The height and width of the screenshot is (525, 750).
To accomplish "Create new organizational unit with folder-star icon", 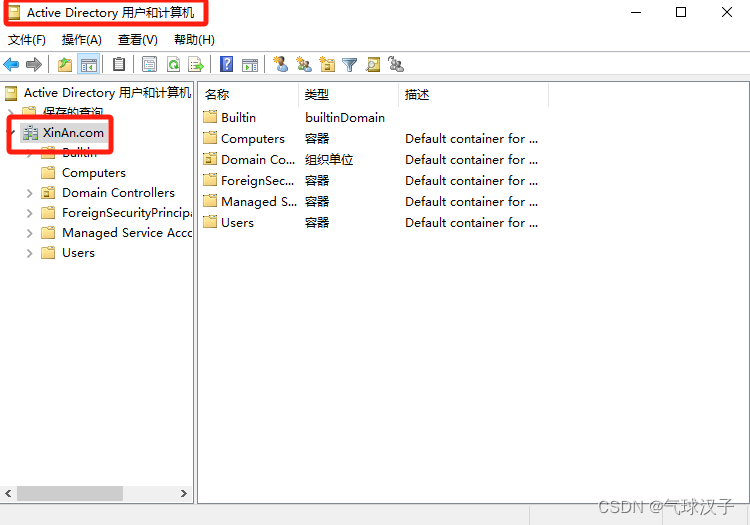I will (x=327, y=64).
